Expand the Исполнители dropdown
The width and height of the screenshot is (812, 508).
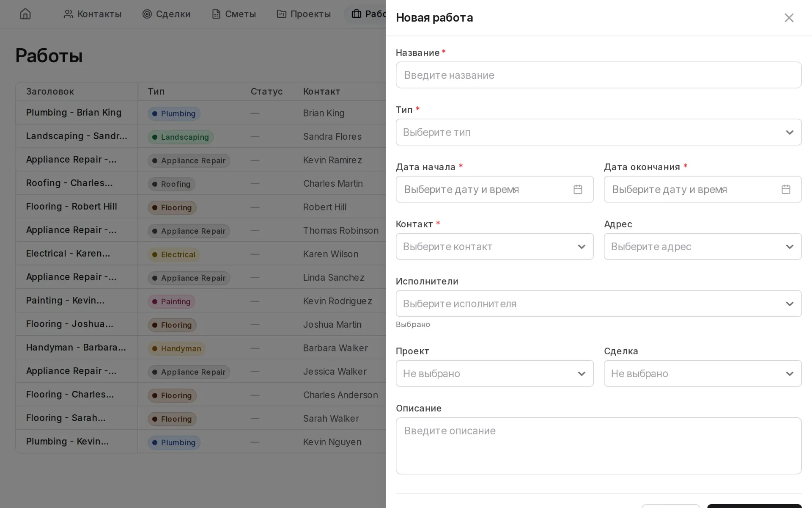point(598,304)
